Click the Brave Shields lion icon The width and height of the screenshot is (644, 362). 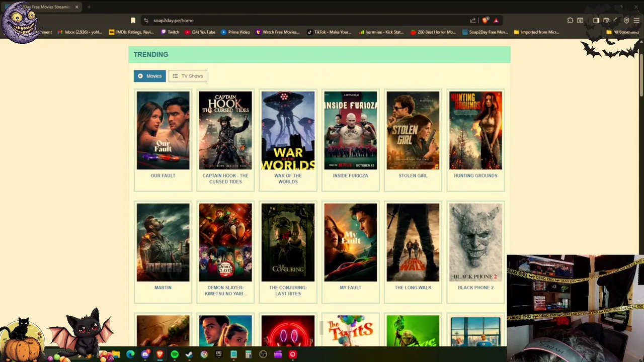pos(485,21)
